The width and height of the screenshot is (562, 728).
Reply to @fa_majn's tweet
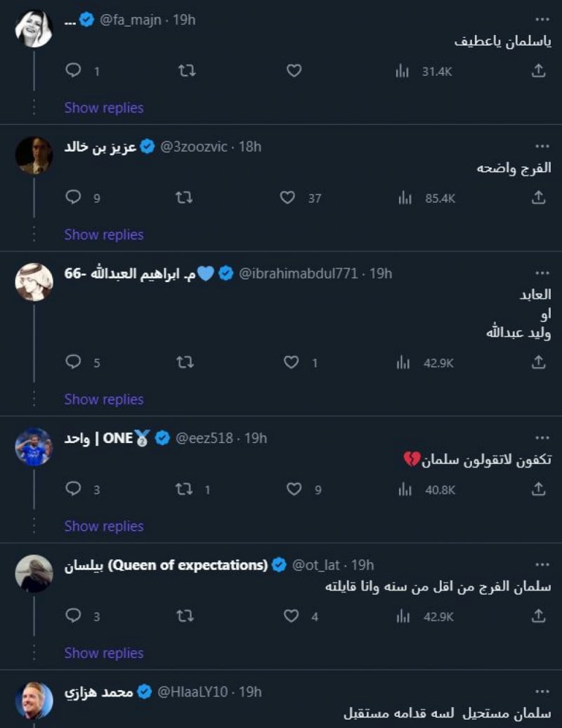(73, 70)
